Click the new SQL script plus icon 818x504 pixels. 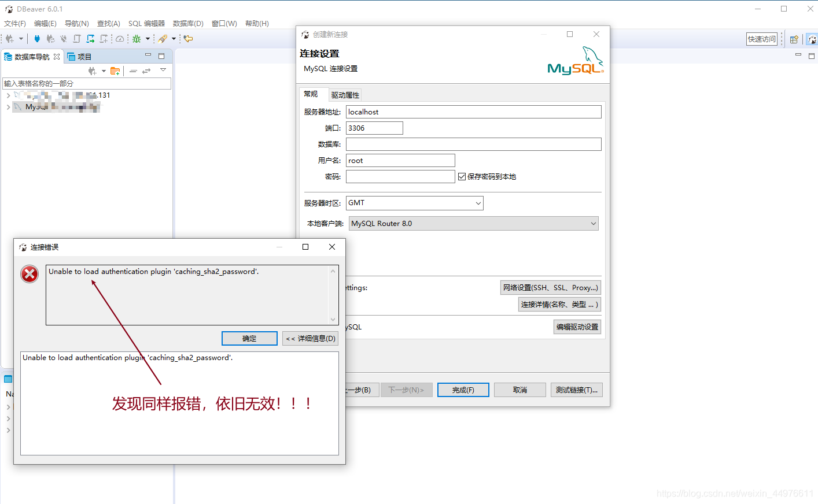104,39
